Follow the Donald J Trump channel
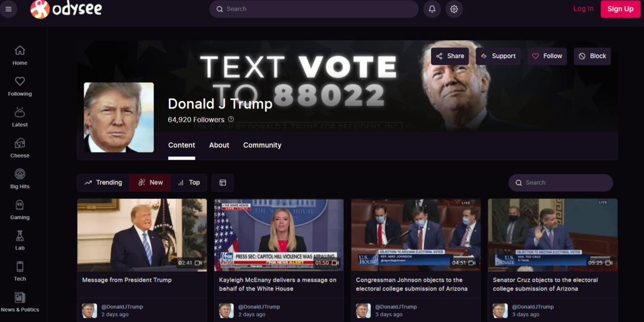 pos(547,56)
